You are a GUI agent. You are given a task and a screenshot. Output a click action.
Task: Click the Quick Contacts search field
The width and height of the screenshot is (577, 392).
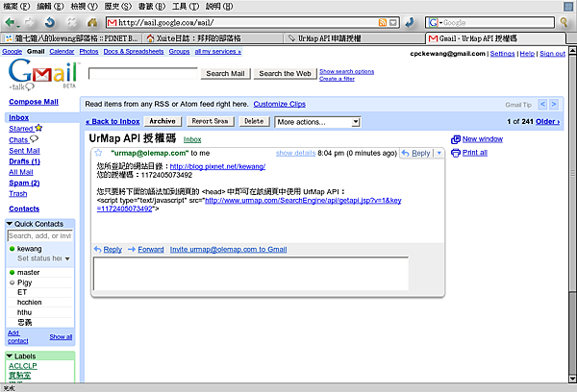click(x=39, y=235)
